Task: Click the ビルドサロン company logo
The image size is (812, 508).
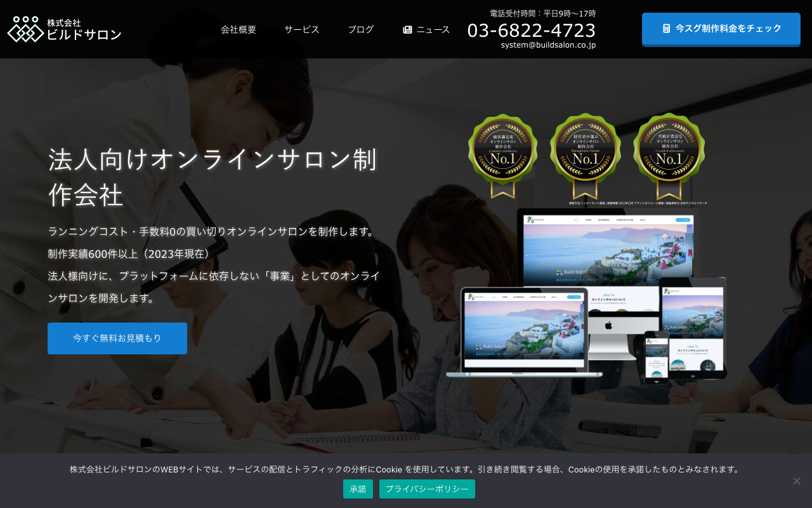Action: 64,29
